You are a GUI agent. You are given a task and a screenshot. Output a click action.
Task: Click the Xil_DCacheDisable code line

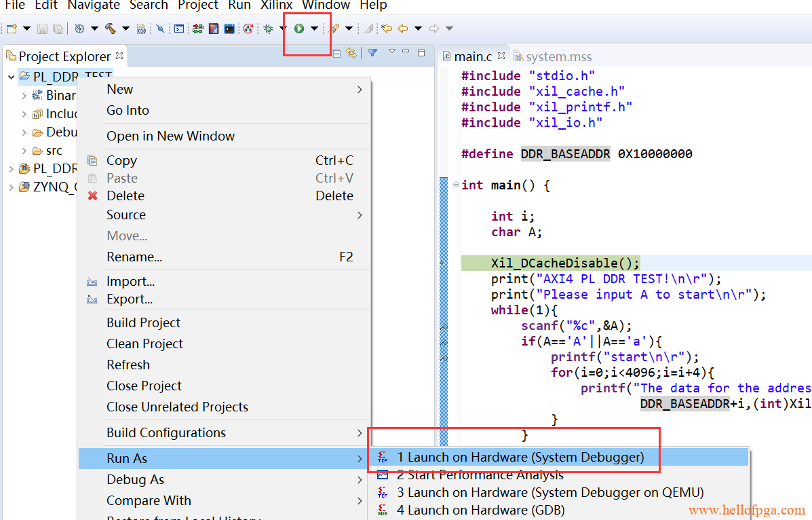pyautogui.click(x=565, y=263)
